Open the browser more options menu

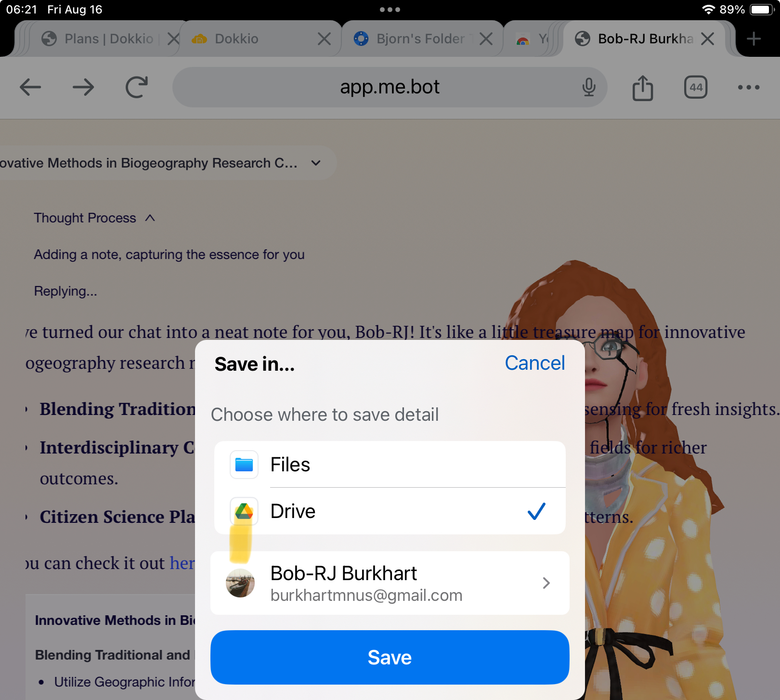pyautogui.click(x=749, y=87)
